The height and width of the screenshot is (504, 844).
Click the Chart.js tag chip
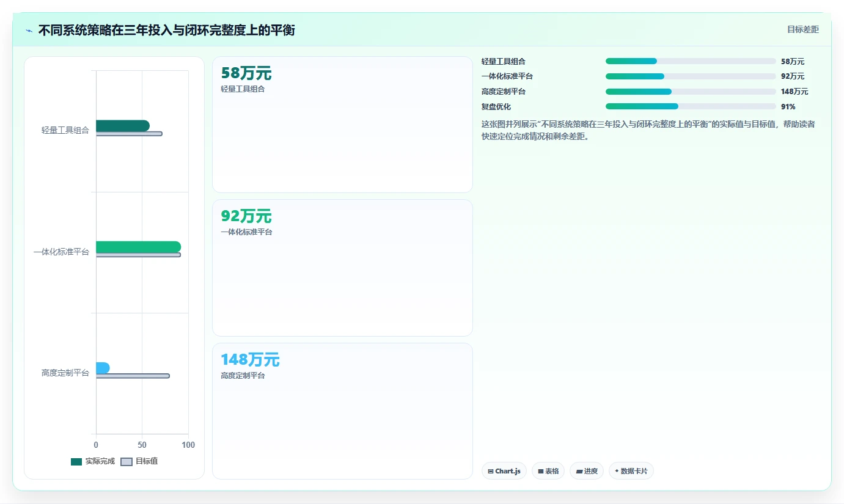tap(504, 471)
